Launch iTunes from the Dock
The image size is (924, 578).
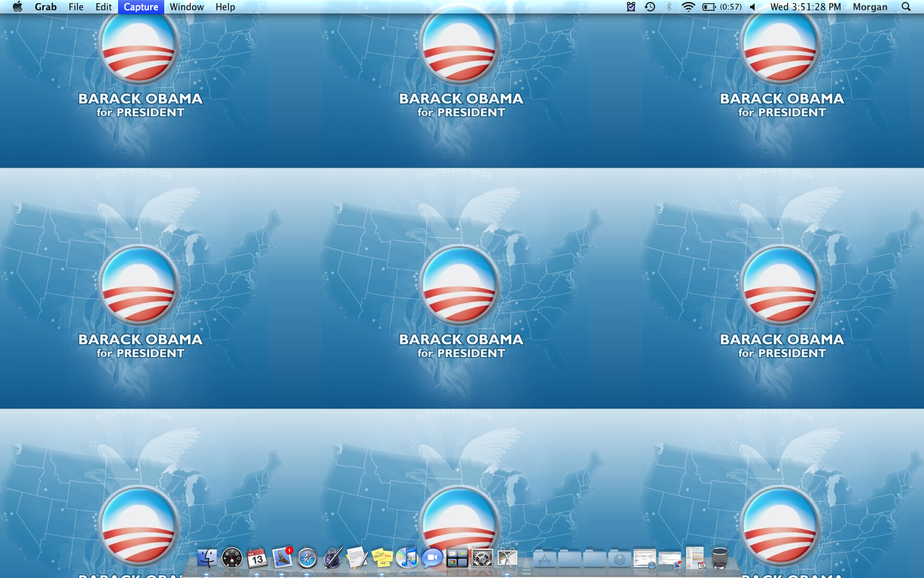[407, 557]
